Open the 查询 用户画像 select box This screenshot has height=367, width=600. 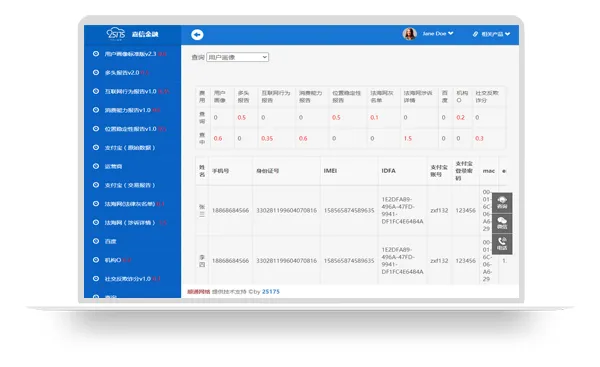(237, 57)
